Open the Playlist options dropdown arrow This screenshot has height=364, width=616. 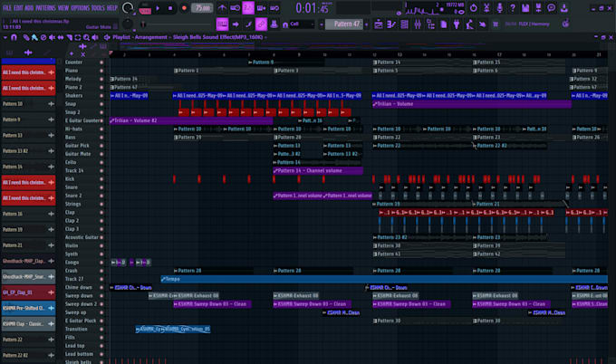coord(5,37)
